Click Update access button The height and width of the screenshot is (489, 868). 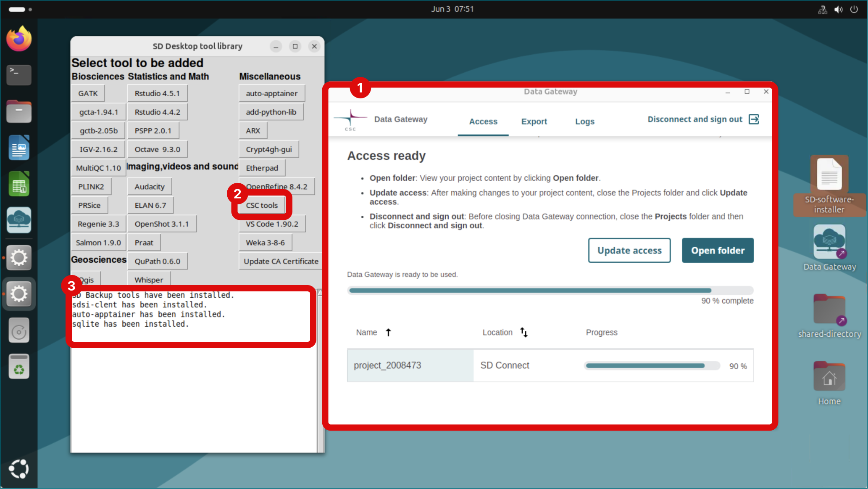629,251
